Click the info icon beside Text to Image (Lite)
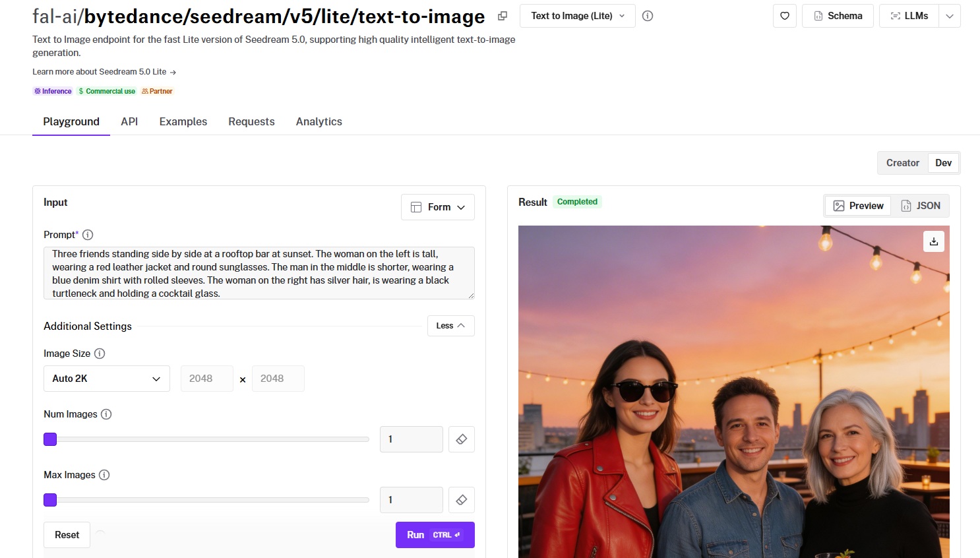This screenshot has width=980, height=558. point(648,16)
